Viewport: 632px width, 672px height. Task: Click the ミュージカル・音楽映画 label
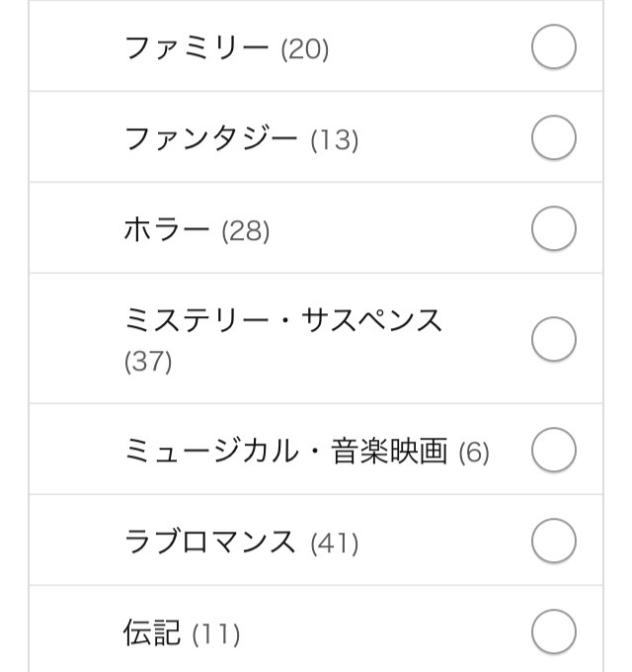[286, 451]
